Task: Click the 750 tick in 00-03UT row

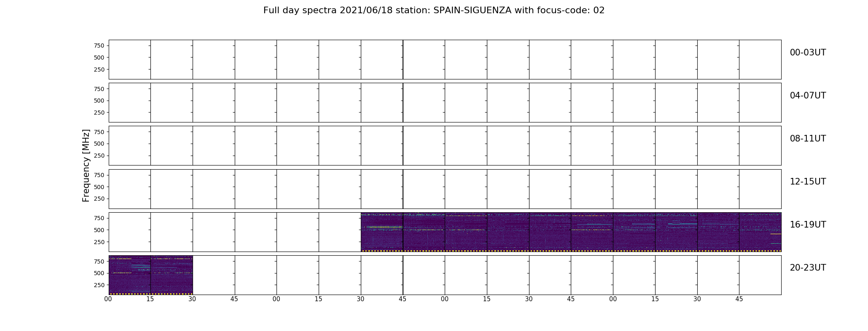Action: (99, 46)
